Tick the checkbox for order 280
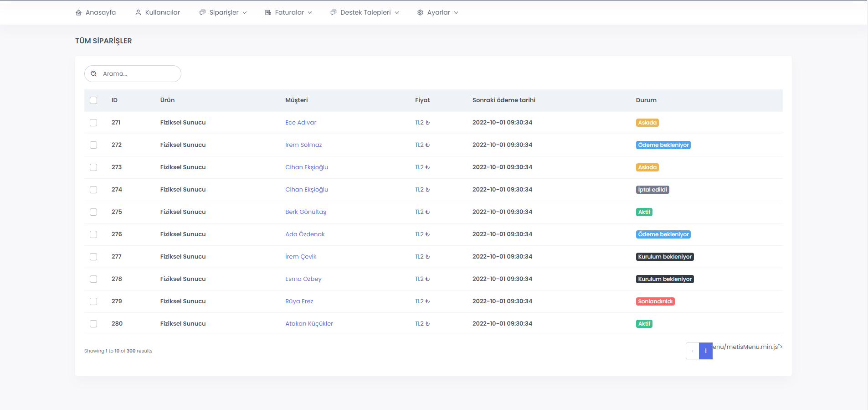This screenshot has width=868, height=410. tap(93, 324)
